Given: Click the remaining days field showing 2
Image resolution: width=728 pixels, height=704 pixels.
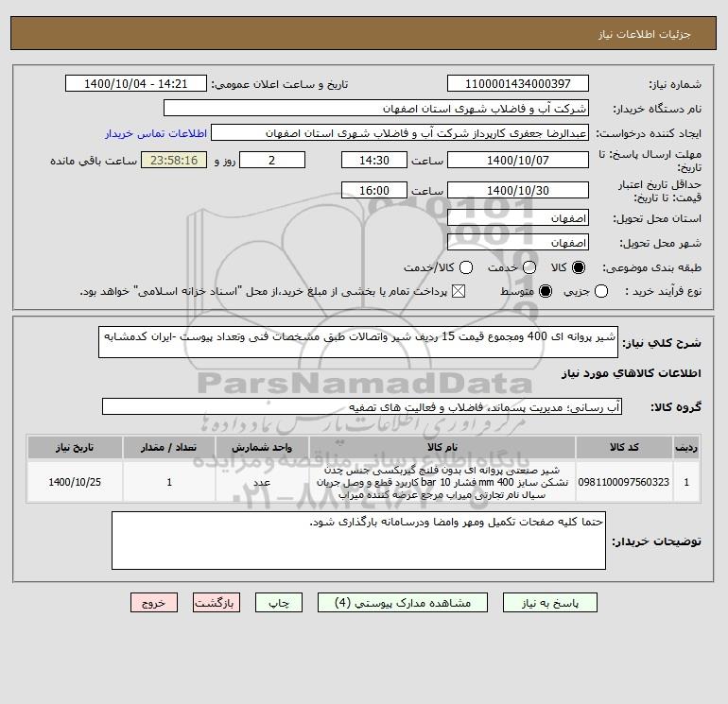Looking at the screenshot, I should pyautogui.click(x=272, y=160).
